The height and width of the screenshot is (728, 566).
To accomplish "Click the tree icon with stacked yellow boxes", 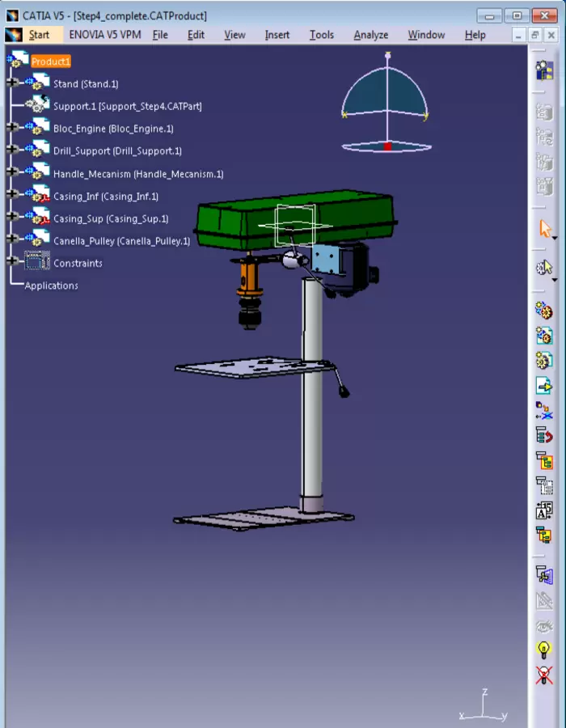I will click(544, 535).
